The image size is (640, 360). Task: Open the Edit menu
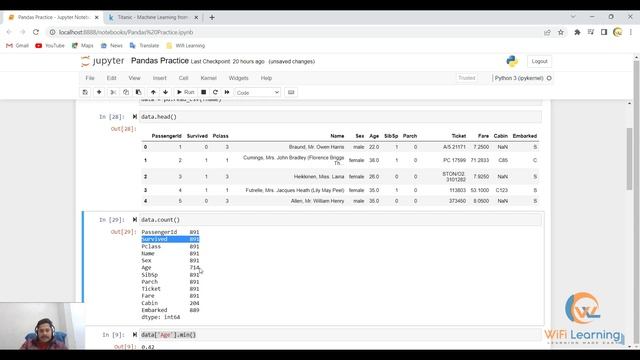(111, 78)
